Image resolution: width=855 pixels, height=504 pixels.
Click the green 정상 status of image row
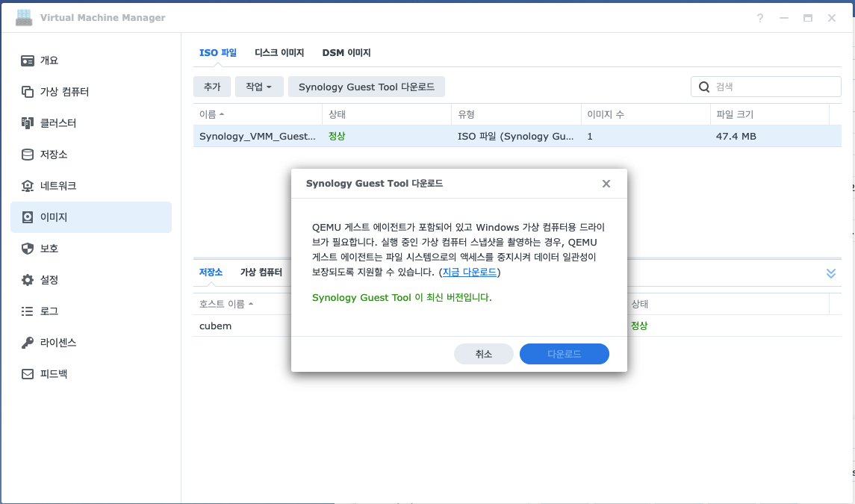(x=337, y=137)
